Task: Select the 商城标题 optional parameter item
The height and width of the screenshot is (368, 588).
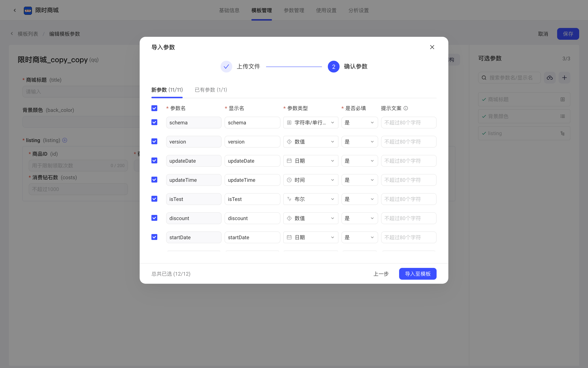Action: 524,99
